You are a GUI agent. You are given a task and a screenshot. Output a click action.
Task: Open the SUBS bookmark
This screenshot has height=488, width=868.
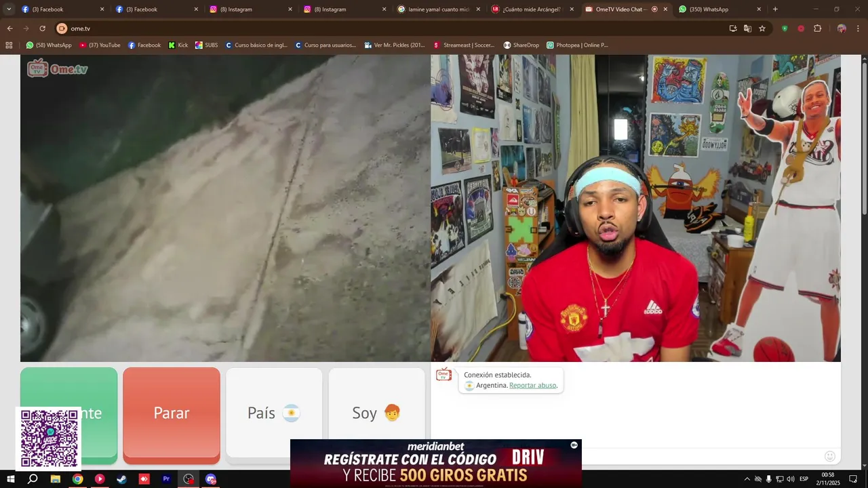pos(207,45)
